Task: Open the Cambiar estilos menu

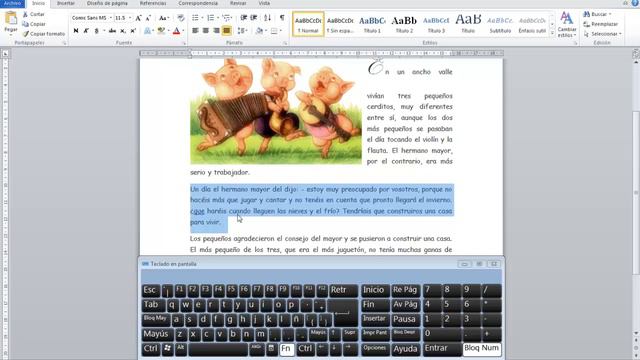Action: point(567,24)
